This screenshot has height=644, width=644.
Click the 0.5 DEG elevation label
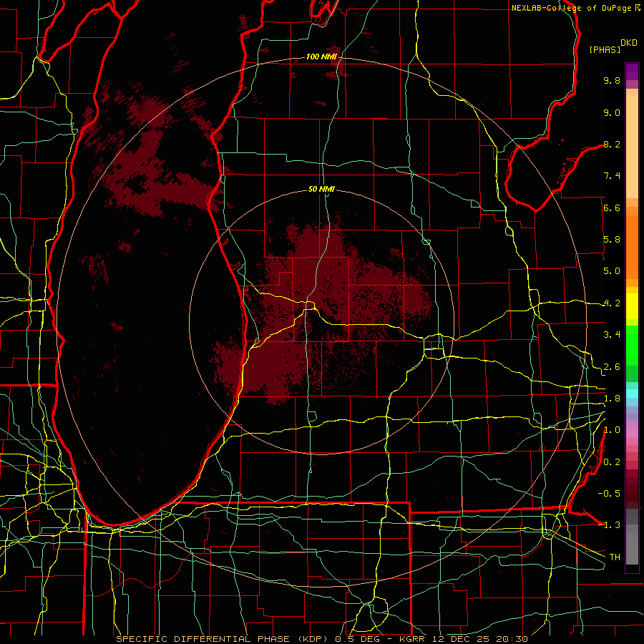[x=358, y=639]
